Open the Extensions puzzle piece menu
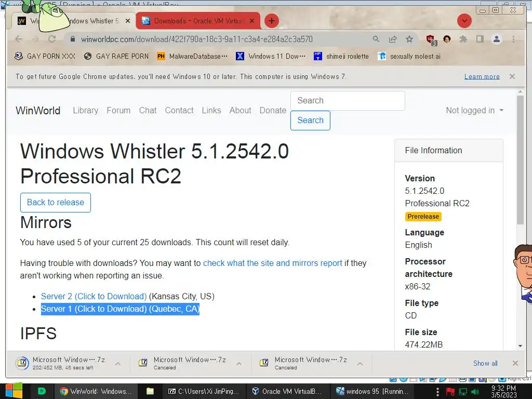This screenshot has width=532, height=399. tap(463, 39)
